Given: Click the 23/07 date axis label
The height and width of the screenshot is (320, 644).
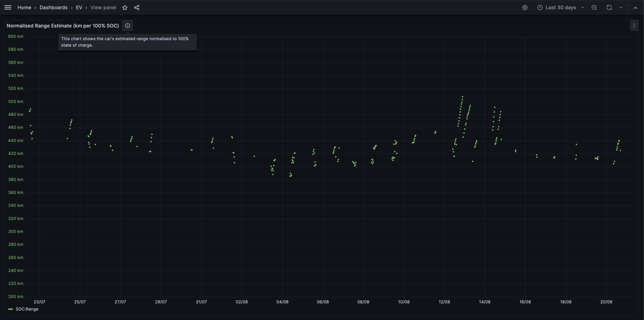Looking at the screenshot, I should [x=40, y=302].
